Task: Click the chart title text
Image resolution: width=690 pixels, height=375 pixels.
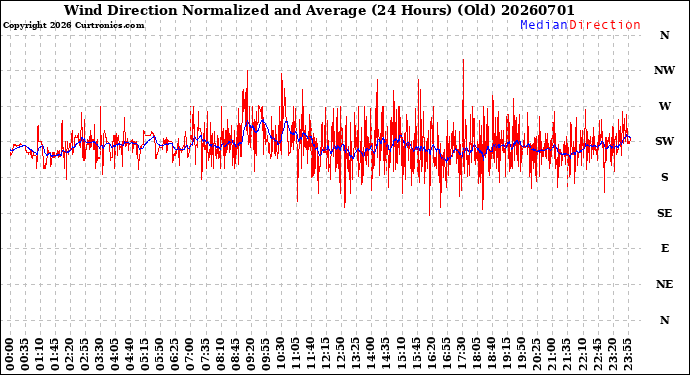Action: [319, 10]
